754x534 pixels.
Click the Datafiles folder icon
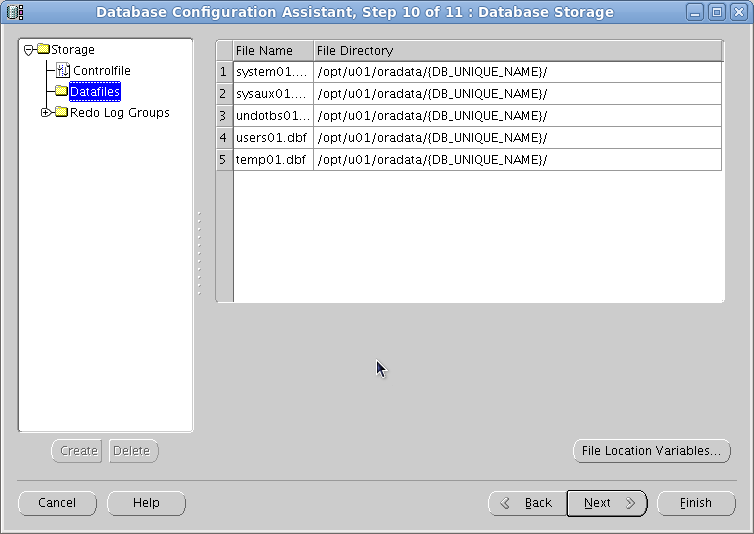62,90
